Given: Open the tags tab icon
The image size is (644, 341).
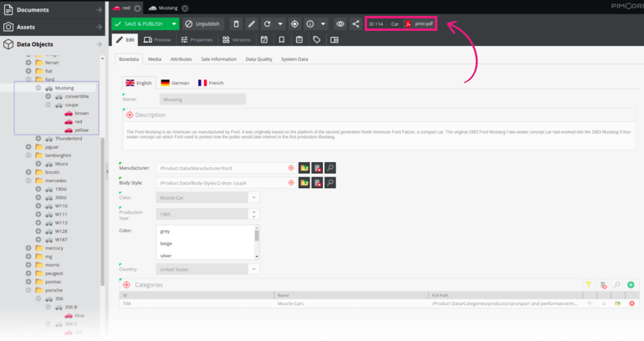Looking at the screenshot, I should pyautogui.click(x=317, y=40).
